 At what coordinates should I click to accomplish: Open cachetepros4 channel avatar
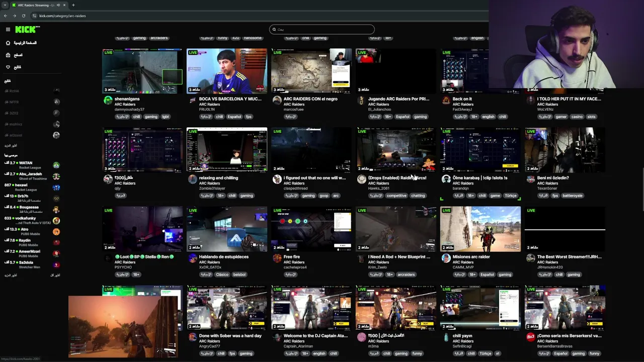(x=277, y=258)
